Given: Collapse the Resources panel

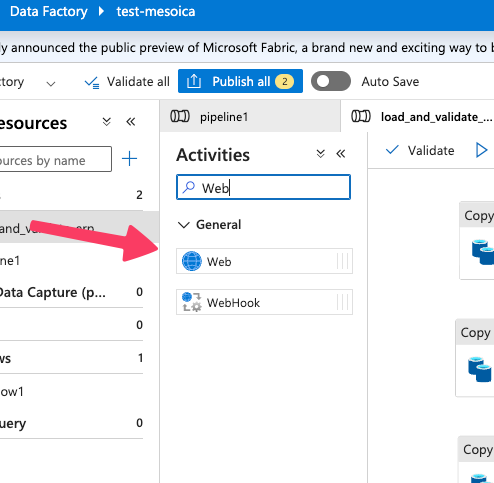Looking at the screenshot, I should (x=131, y=121).
